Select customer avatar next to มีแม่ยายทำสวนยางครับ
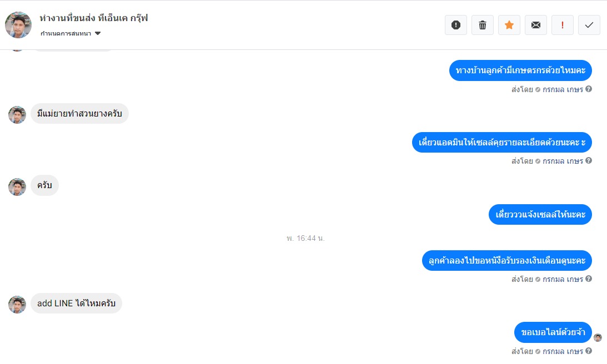 tap(17, 115)
